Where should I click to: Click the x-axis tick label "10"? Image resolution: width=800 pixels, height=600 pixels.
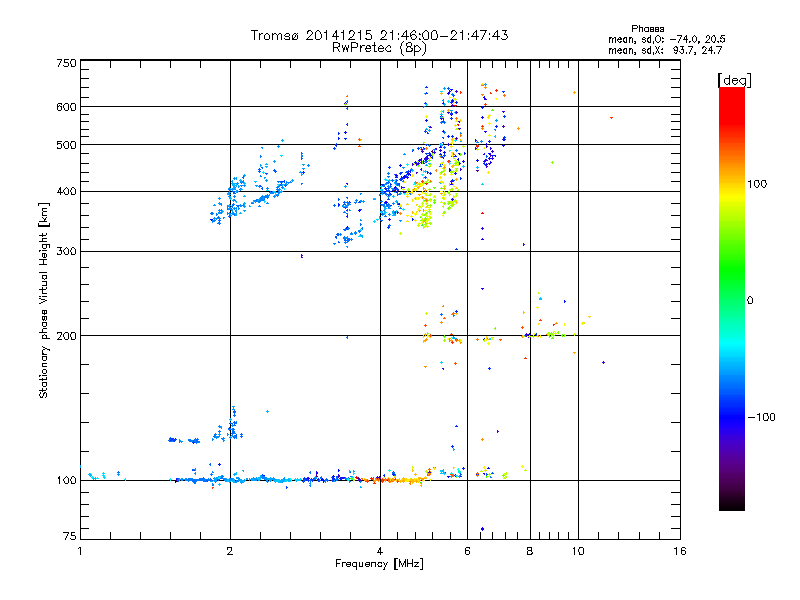(578, 551)
